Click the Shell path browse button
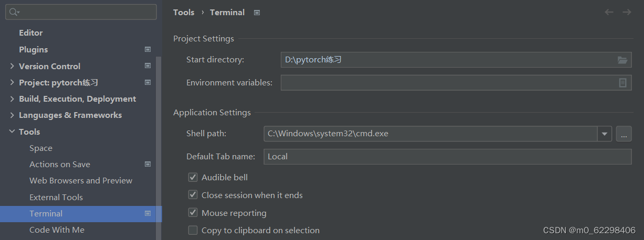The image size is (644, 240). point(624,134)
